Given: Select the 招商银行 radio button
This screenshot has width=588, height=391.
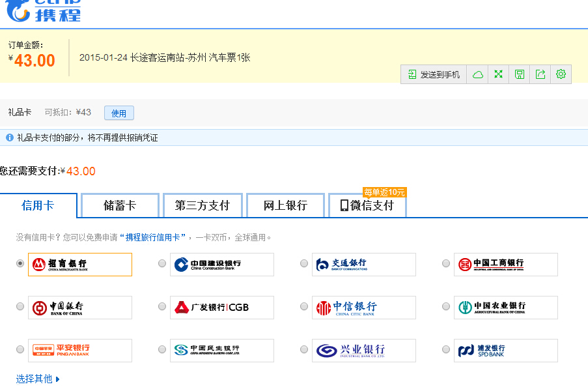Looking at the screenshot, I should click(20, 263).
